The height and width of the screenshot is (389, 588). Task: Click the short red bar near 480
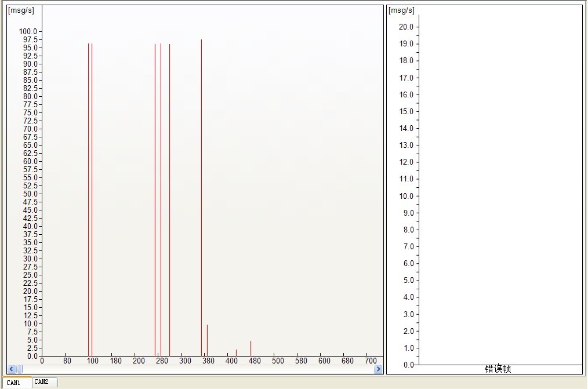[251, 348]
